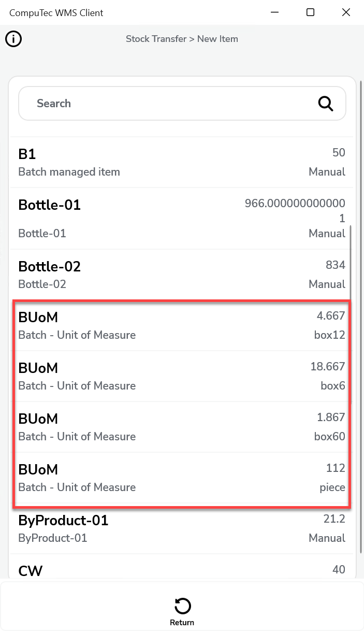This screenshot has width=364, height=633.
Task: Select the CW item row
Action: coord(182,570)
